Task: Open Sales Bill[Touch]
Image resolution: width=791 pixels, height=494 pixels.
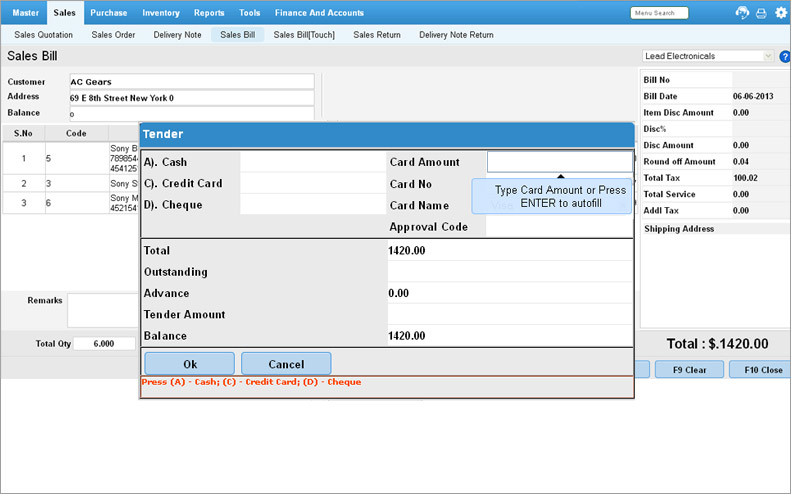Action: pyautogui.click(x=304, y=35)
